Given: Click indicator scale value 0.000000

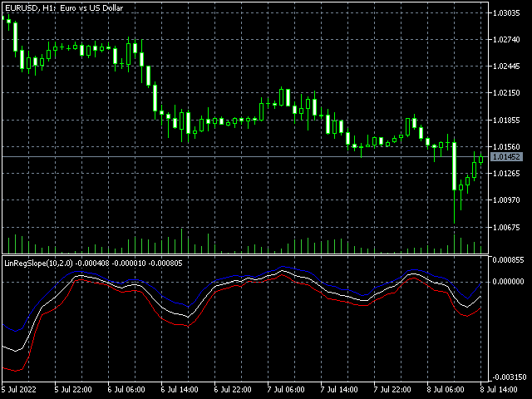Looking at the screenshot, I should [508, 282].
